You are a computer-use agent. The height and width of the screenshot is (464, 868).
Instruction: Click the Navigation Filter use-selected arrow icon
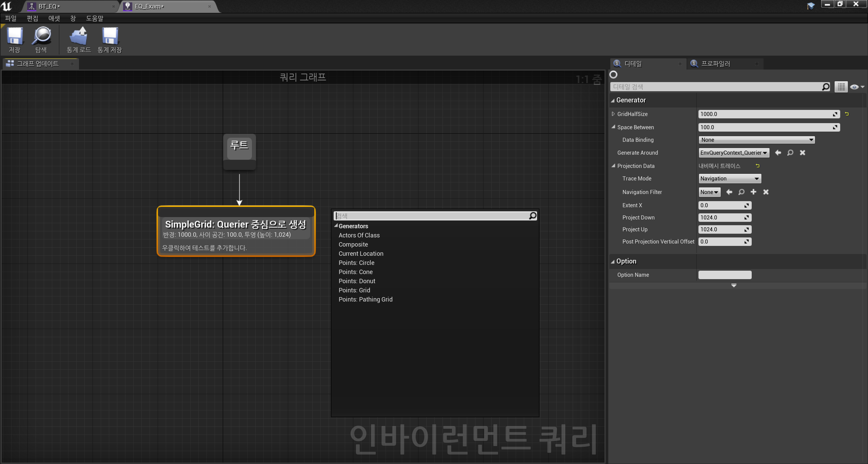[729, 192]
